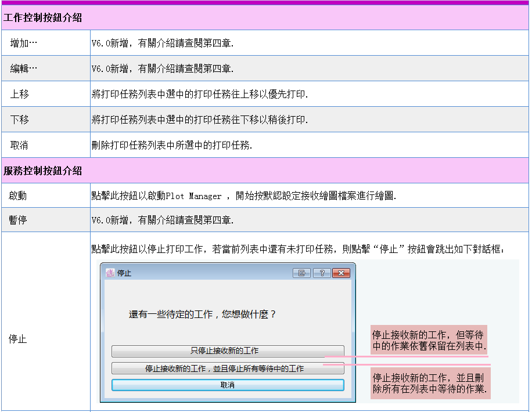Close the 停止 dialog with red X
Screen dimensions: 532x412
point(341,273)
